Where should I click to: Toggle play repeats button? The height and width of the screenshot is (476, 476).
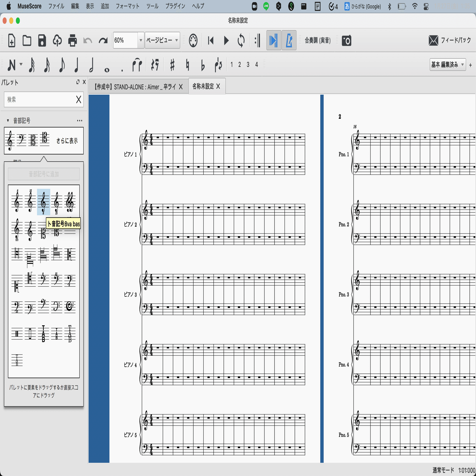(257, 40)
